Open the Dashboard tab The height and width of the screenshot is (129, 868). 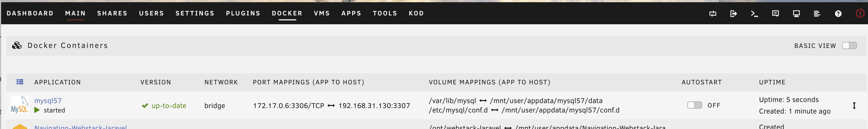[30, 14]
